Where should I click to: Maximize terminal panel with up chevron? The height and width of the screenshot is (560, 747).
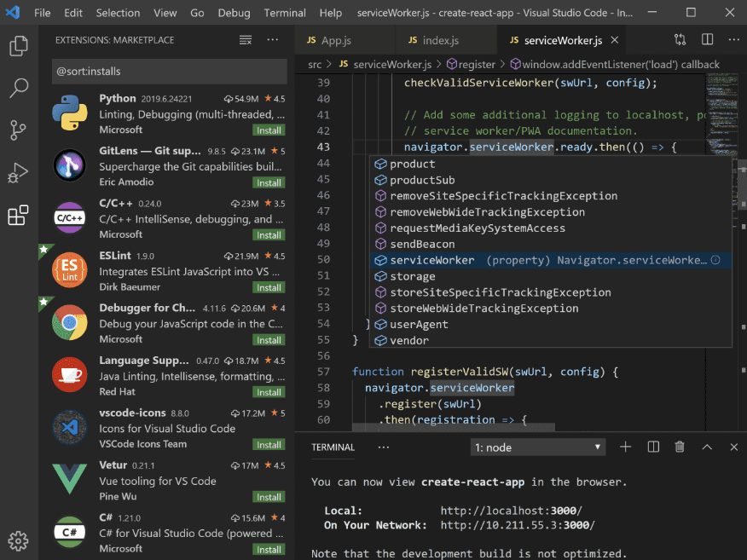707,447
